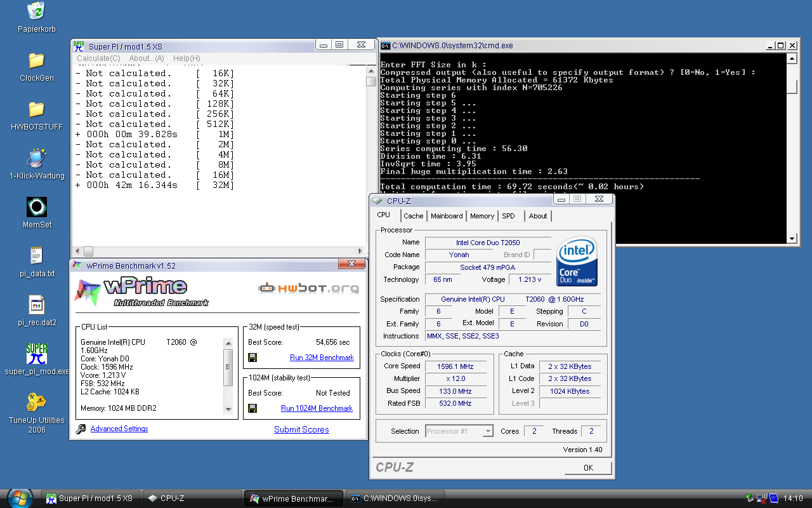The width and height of the screenshot is (812, 508).
Task: Click the Advanced Settings wrench icon
Action: (81, 429)
